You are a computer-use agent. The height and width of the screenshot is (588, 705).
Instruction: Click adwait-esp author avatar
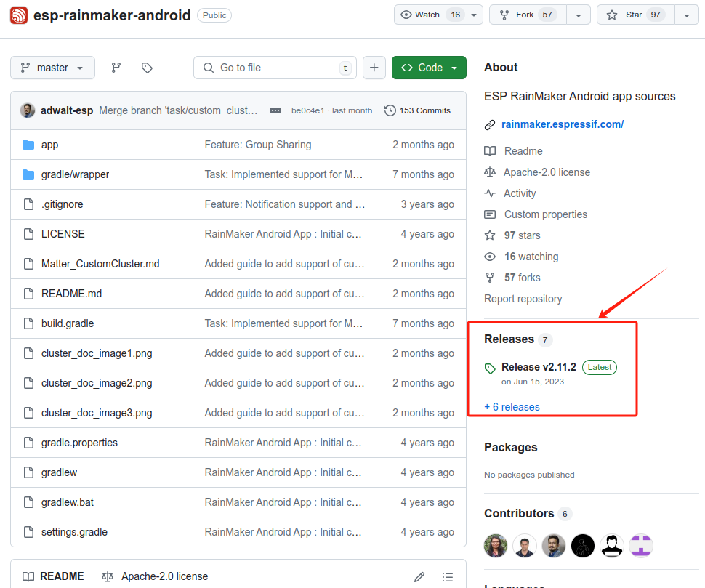pos(28,110)
